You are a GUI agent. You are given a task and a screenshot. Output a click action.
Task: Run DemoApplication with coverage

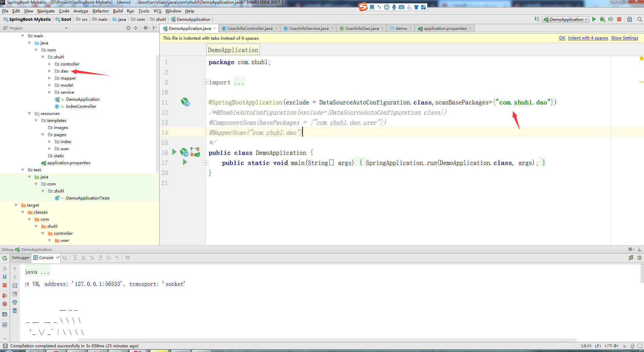click(x=611, y=19)
